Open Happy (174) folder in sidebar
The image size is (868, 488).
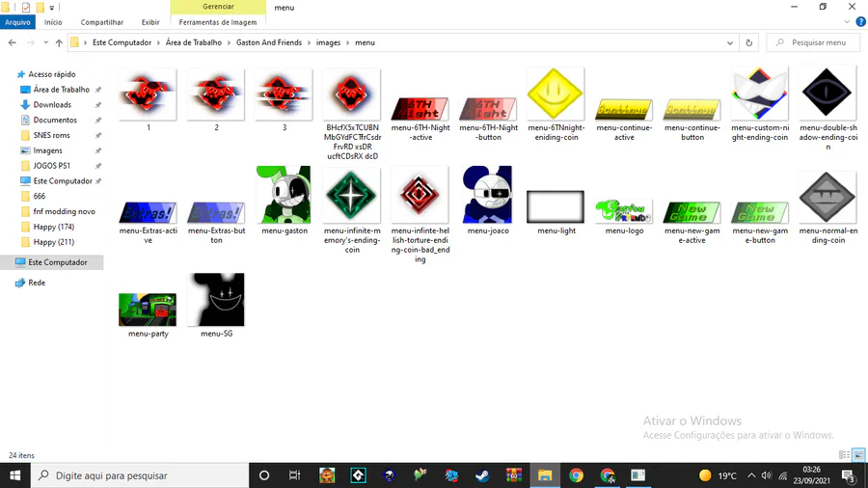(53, 227)
